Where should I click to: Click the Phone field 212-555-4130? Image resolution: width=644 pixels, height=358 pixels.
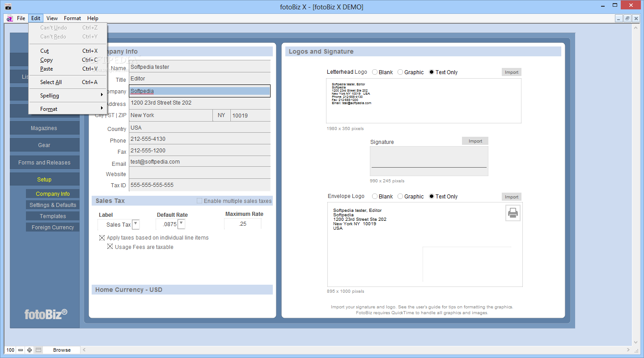(200, 139)
